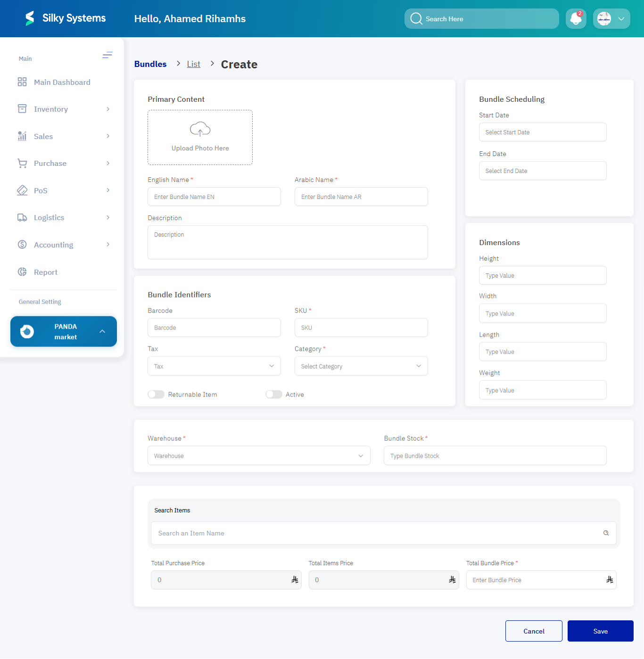The image size is (644, 659).
Task: Select the PoS sidebar icon
Action: tap(22, 190)
